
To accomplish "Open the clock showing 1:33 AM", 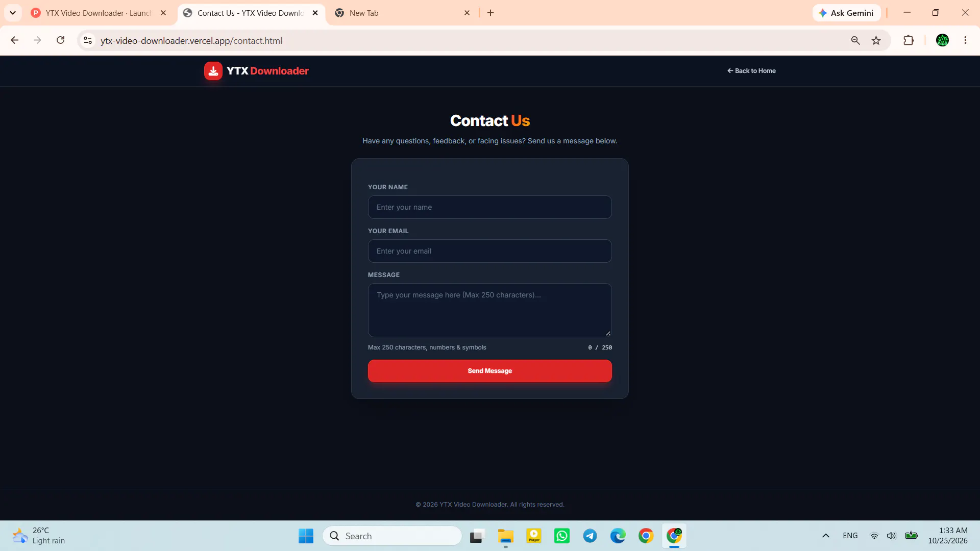I will click(948, 536).
